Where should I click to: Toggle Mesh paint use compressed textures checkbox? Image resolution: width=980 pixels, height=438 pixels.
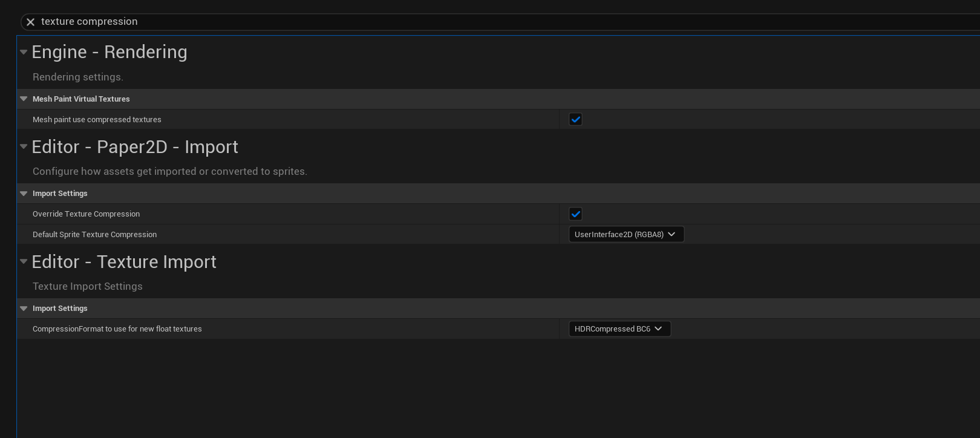click(575, 119)
